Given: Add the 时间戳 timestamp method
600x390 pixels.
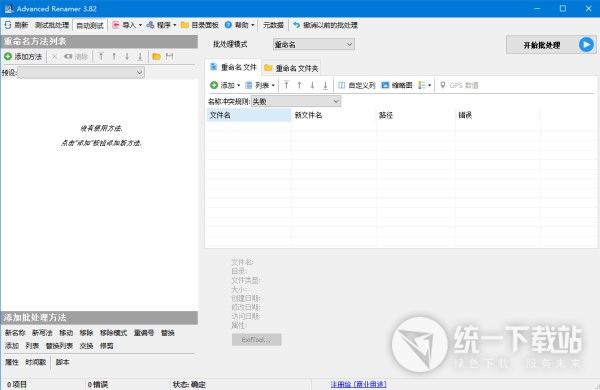Looking at the screenshot, I should [36, 362].
